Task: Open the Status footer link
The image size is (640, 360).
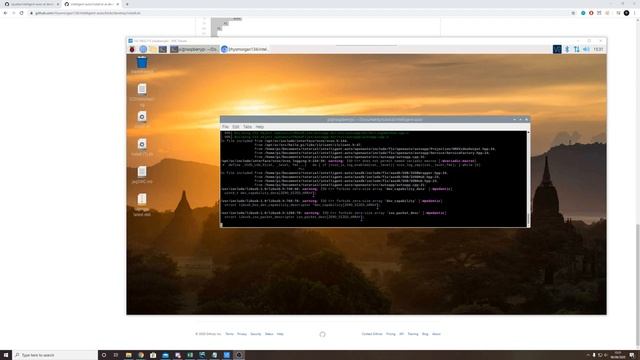Action: tap(269, 334)
